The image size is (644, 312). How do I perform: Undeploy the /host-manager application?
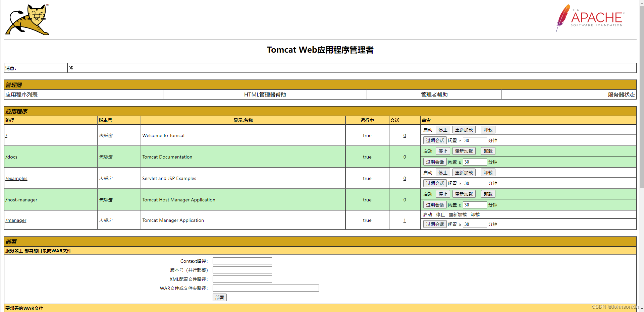pos(488,194)
